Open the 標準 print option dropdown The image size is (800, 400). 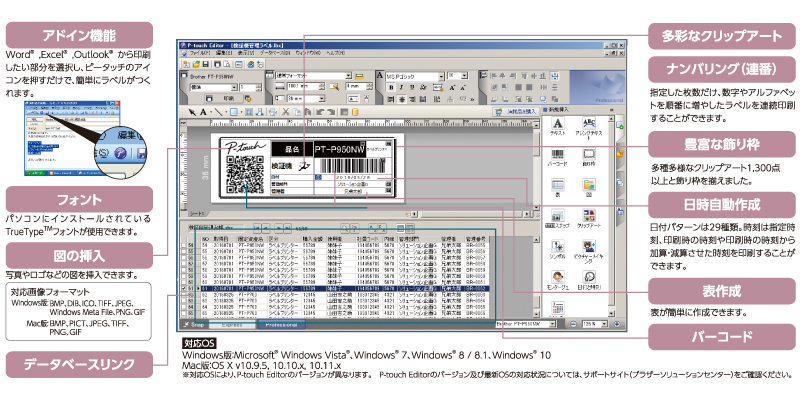click(235, 87)
